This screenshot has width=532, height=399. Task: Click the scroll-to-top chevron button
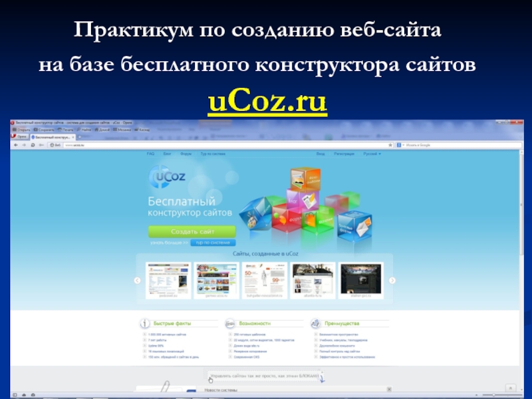[x=510, y=388]
